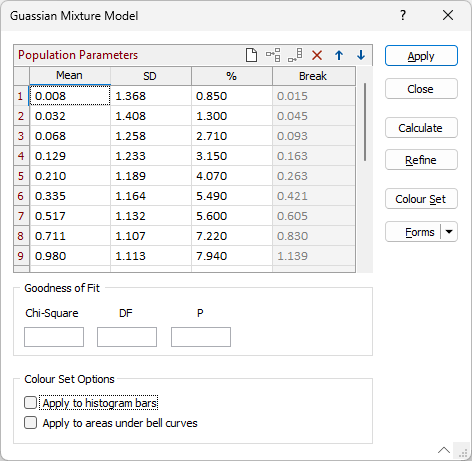Delete row with the red X icon
Screen dimensions: 472x461
(317, 55)
